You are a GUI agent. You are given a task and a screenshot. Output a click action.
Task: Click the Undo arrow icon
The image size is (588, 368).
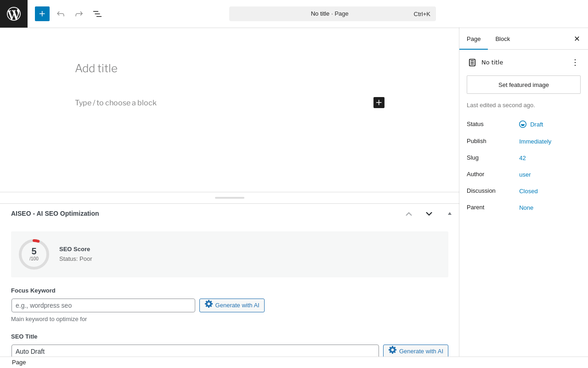click(x=61, y=14)
